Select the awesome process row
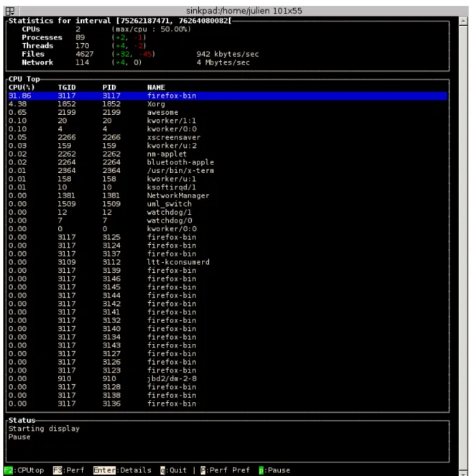The width and height of the screenshot is (472, 476). pos(228,113)
